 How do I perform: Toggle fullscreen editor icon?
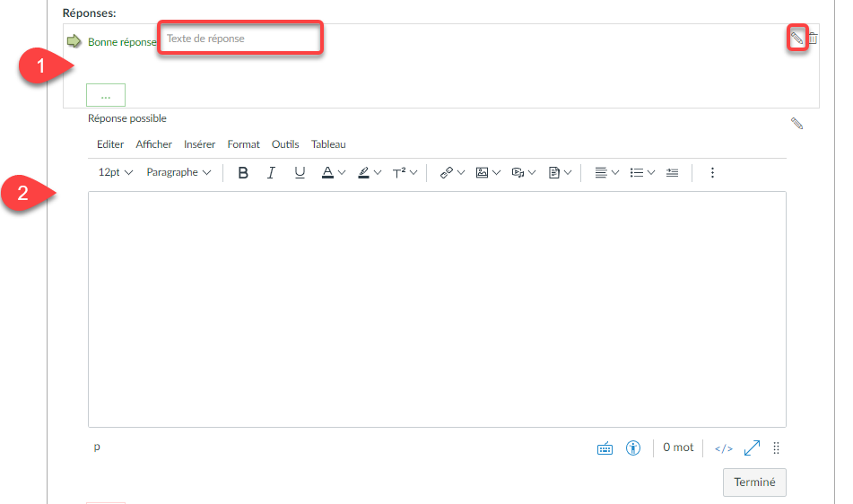752,448
